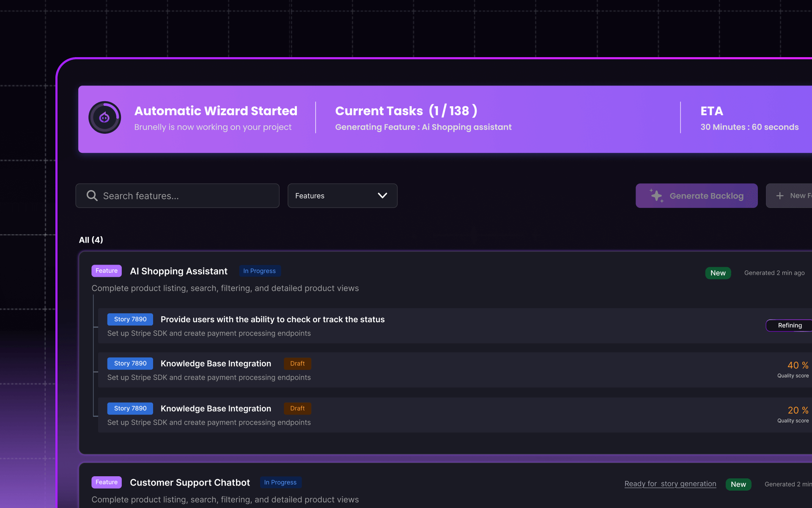Click Story 7890 tag on the status-tracking story

pos(130,319)
